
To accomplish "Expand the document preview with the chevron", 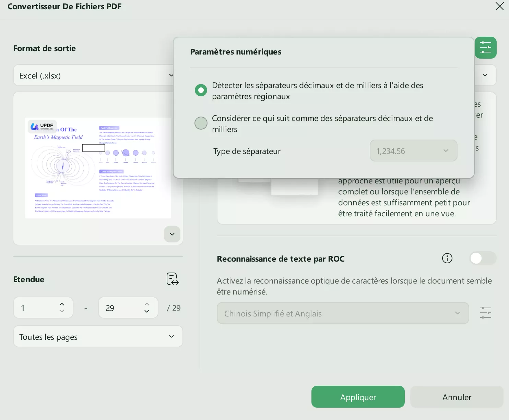I will (172, 234).
